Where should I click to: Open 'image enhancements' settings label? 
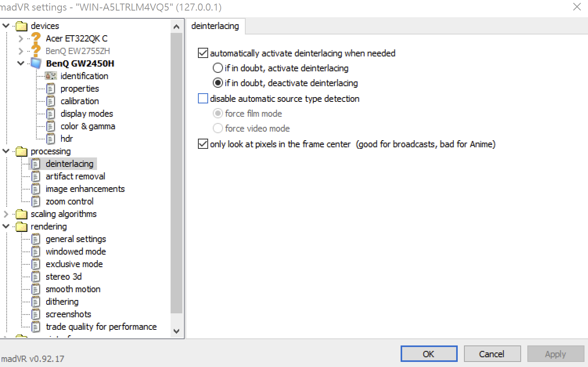pyautogui.click(x=85, y=189)
